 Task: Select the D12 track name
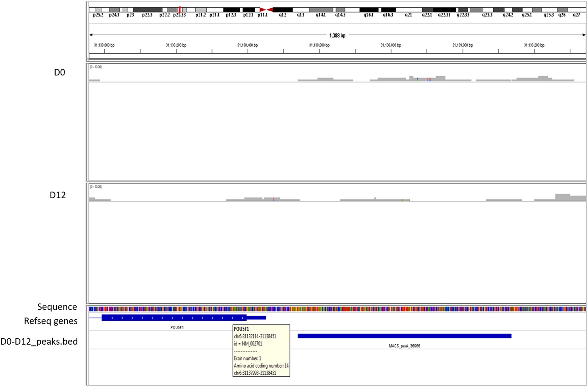point(58,195)
